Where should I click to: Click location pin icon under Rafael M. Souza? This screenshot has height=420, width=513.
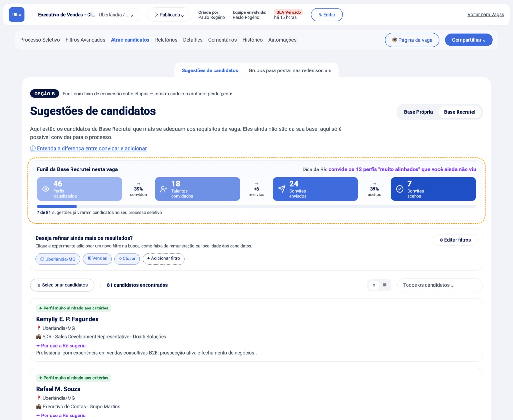(x=39, y=398)
